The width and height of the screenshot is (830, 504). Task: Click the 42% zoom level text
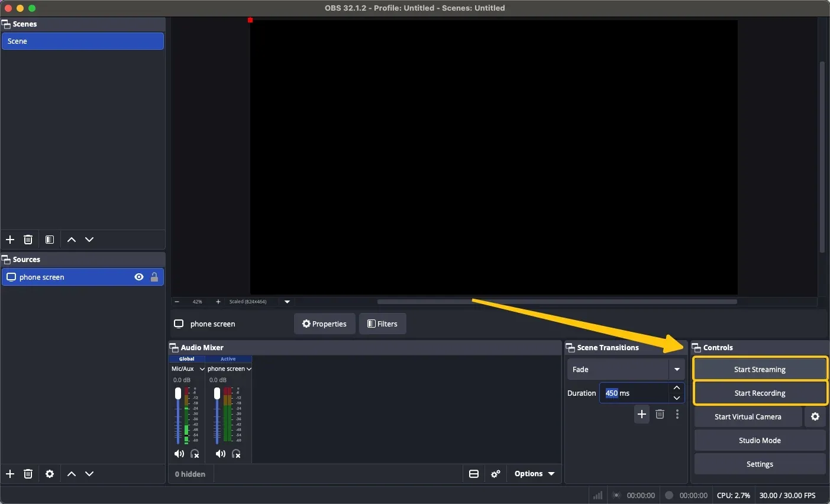tap(198, 302)
